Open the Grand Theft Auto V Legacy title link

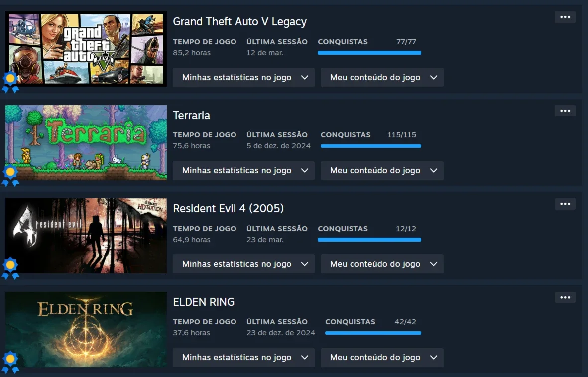pos(239,22)
